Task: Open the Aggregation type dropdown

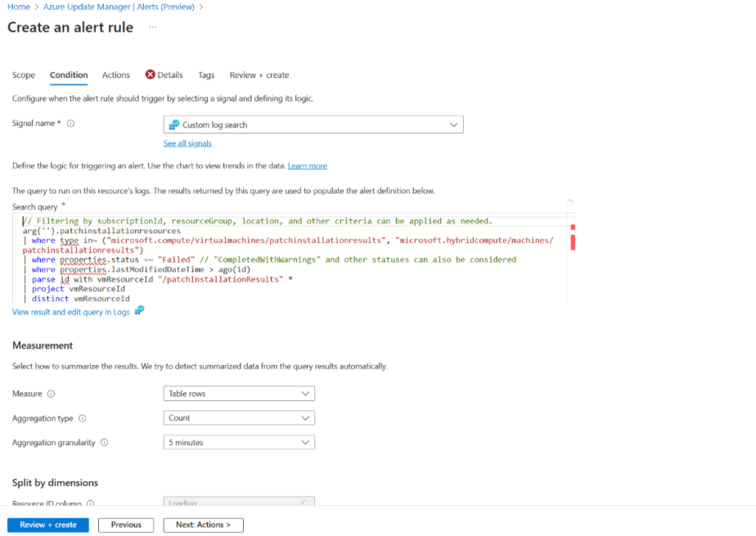Action: [x=239, y=418]
